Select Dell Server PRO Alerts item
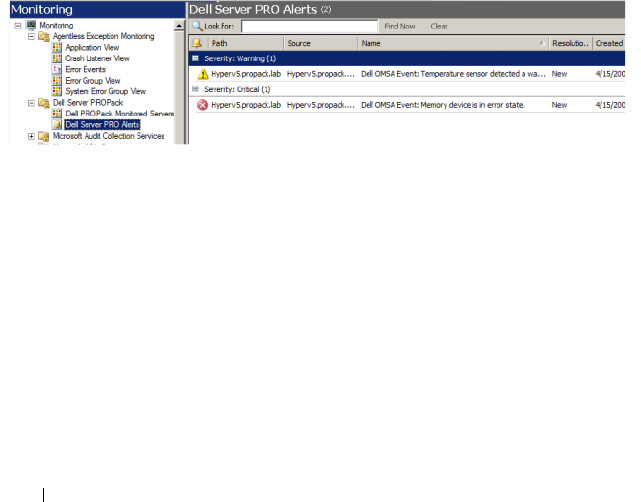Image resolution: width=641 pixels, height=502 pixels. pyautogui.click(x=102, y=124)
